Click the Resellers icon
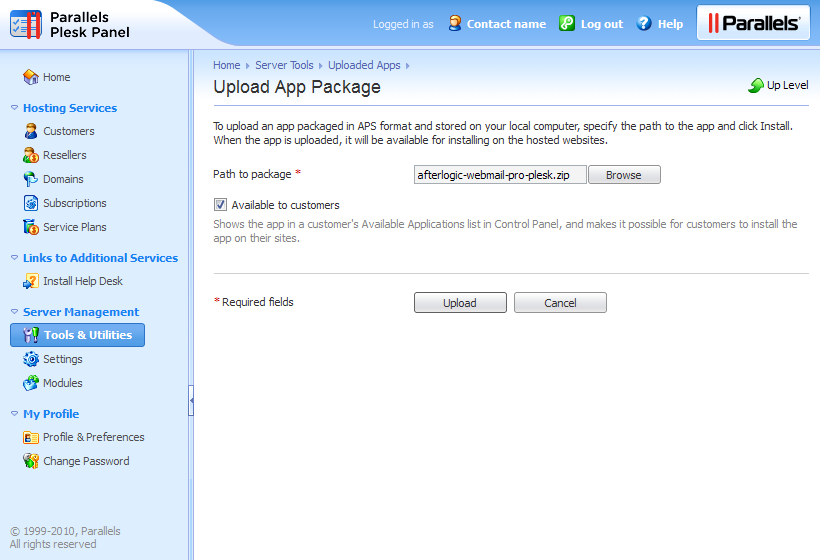The width and height of the screenshot is (820, 560). click(x=31, y=155)
